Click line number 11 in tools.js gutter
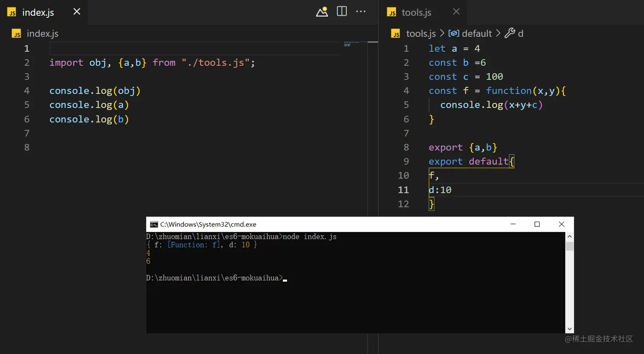644x354 pixels. click(403, 190)
